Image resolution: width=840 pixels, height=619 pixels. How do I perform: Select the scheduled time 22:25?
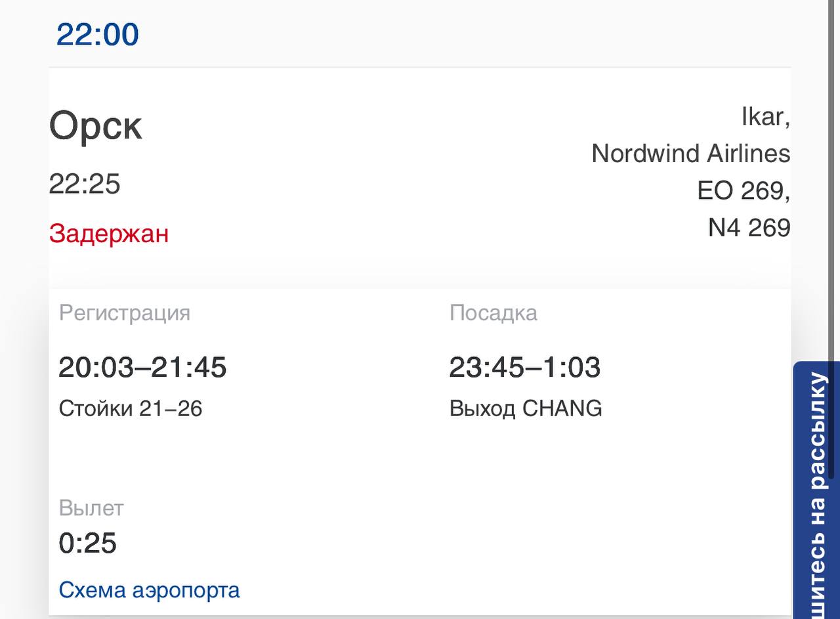click(85, 184)
